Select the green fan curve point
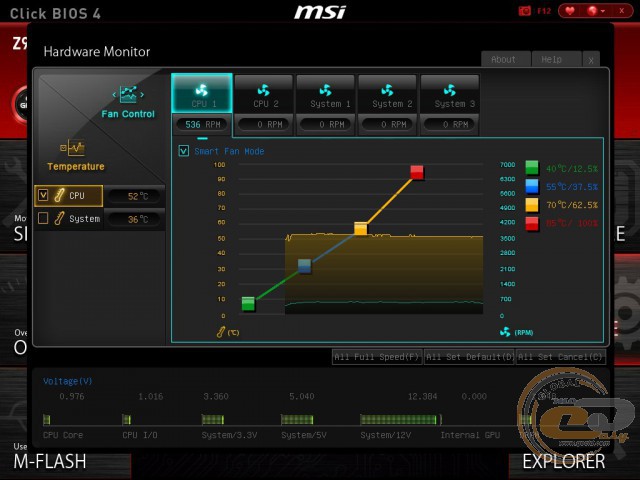The width and height of the screenshot is (640, 480). (248, 304)
